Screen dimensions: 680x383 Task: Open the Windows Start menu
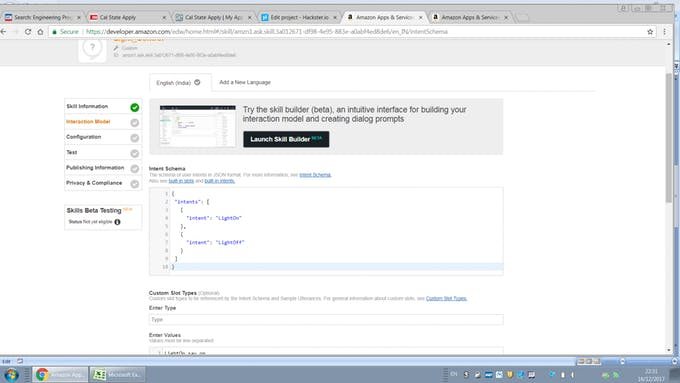(x=11, y=374)
